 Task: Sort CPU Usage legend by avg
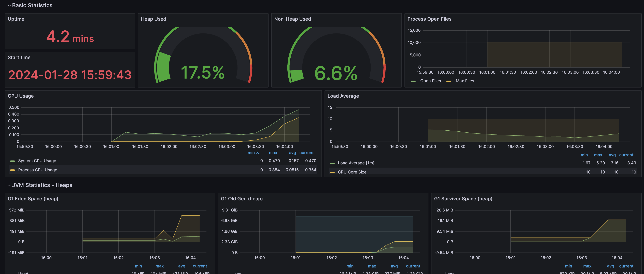[x=292, y=153]
